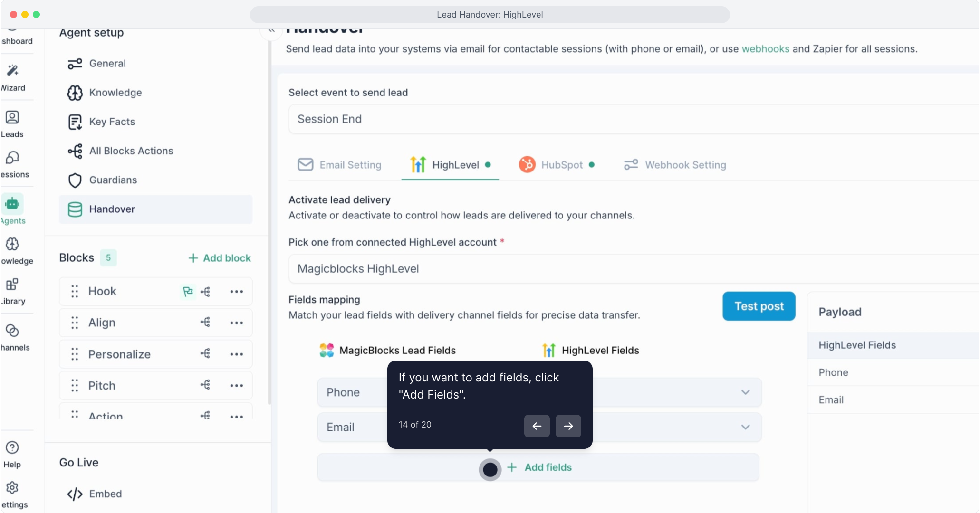This screenshot has width=980, height=513.
Task: Open the Select event Session End dropdown
Action: click(632, 119)
